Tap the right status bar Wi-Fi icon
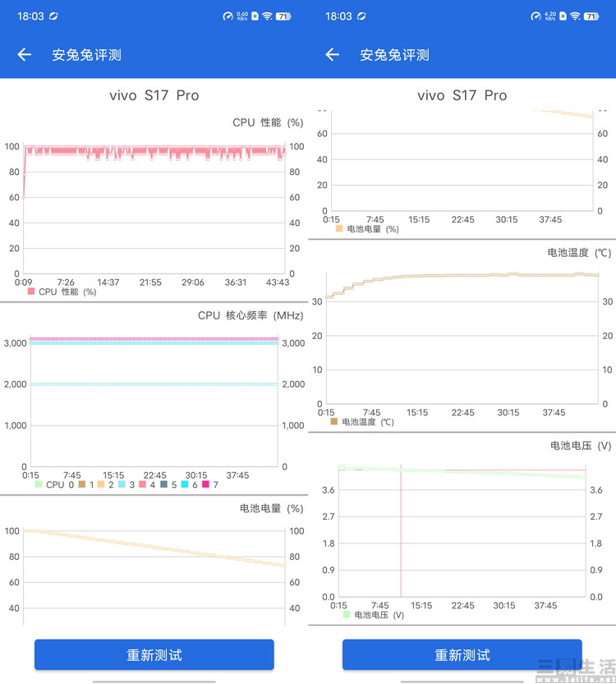Viewport: 616px width, 684px height. click(x=576, y=16)
